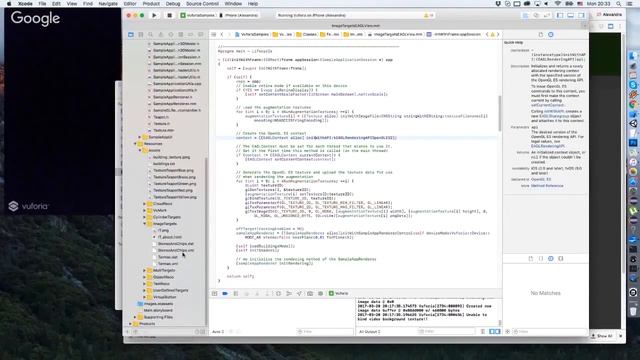This screenshot has height=360, width=640.
Task: Stop the running app with the Stop button
Action: (x=169, y=16)
